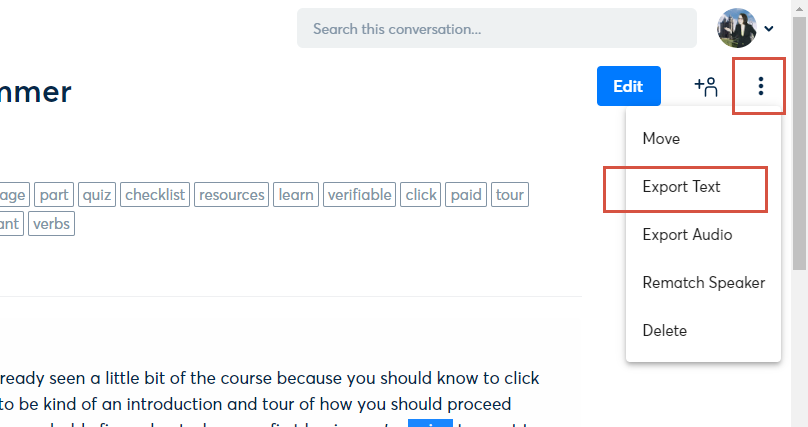The image size is (808, 427).
Task: Expand the account dropdown chevron
Action: coord(769,29)
